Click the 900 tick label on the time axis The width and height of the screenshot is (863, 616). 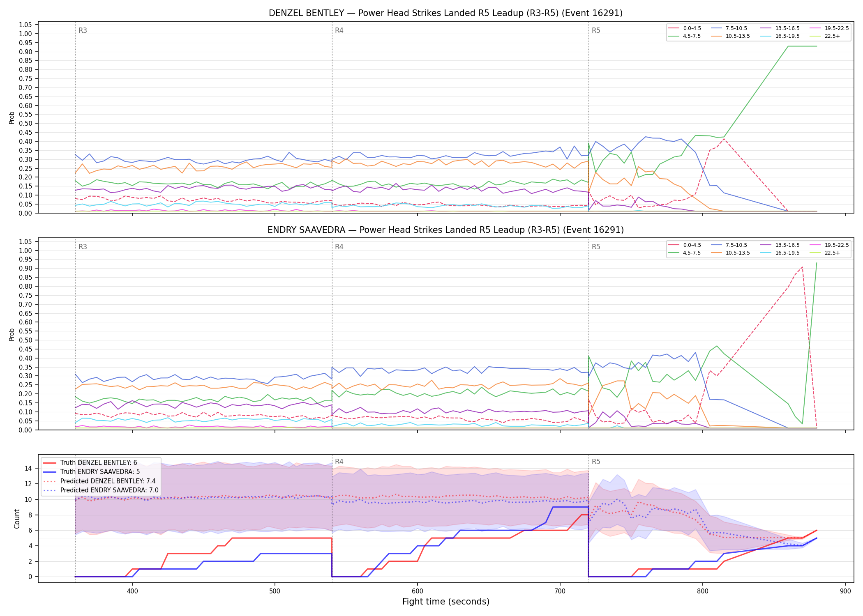tap(845, 591)
